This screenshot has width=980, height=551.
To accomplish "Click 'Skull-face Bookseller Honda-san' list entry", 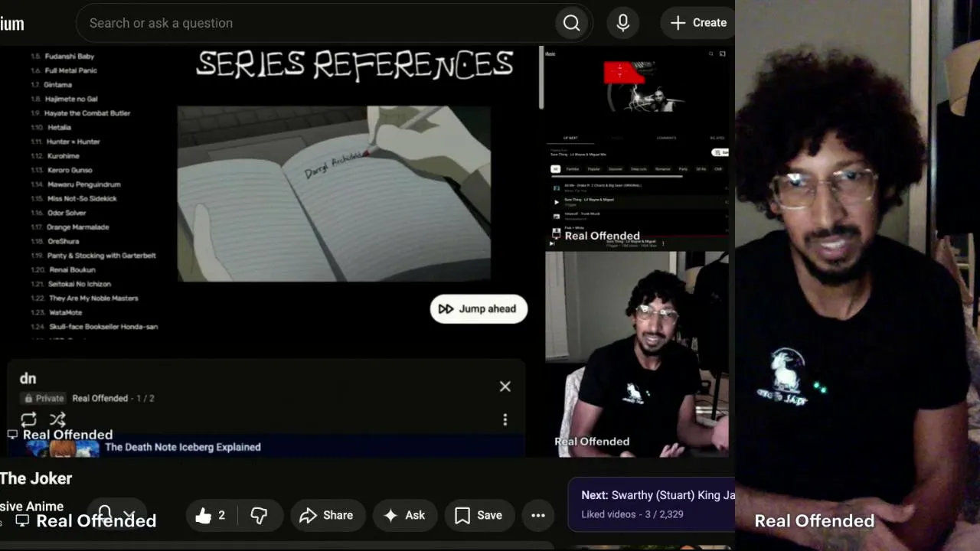I will coord(103,327).
